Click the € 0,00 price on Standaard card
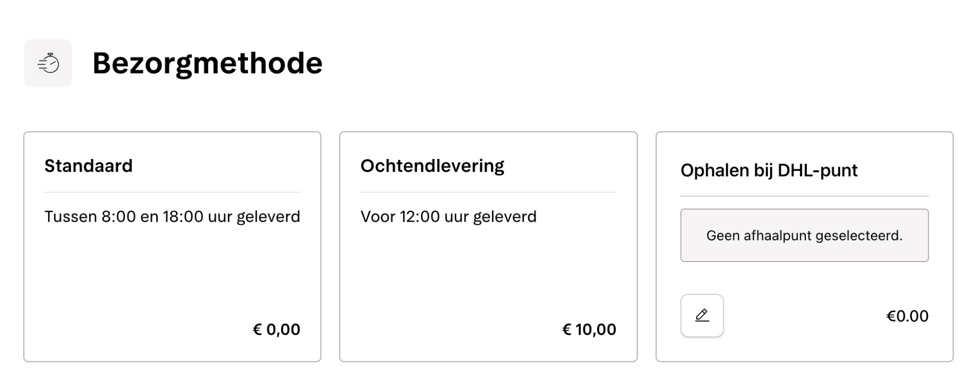This screenshot has width=980, height=388. click(277, 329)
